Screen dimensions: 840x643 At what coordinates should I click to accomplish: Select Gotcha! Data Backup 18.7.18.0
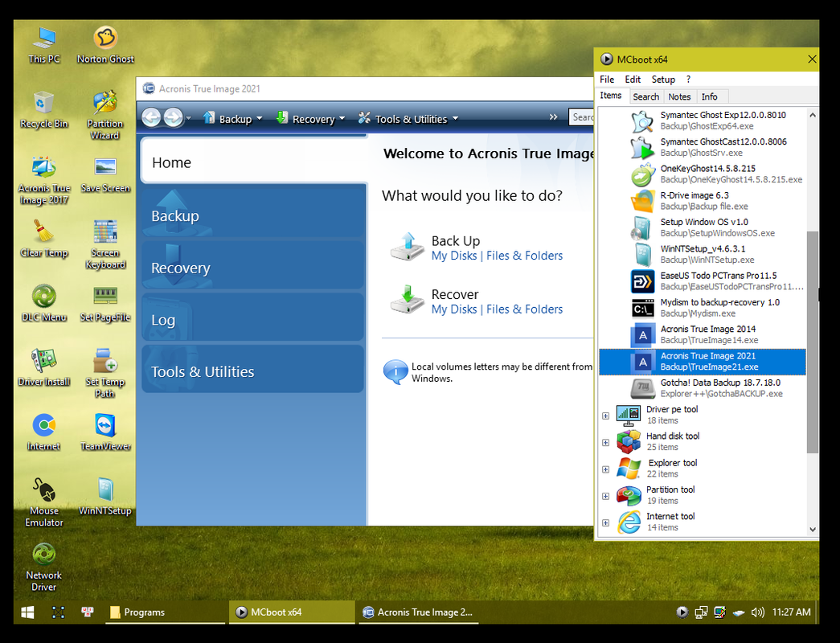click(703, 388)
